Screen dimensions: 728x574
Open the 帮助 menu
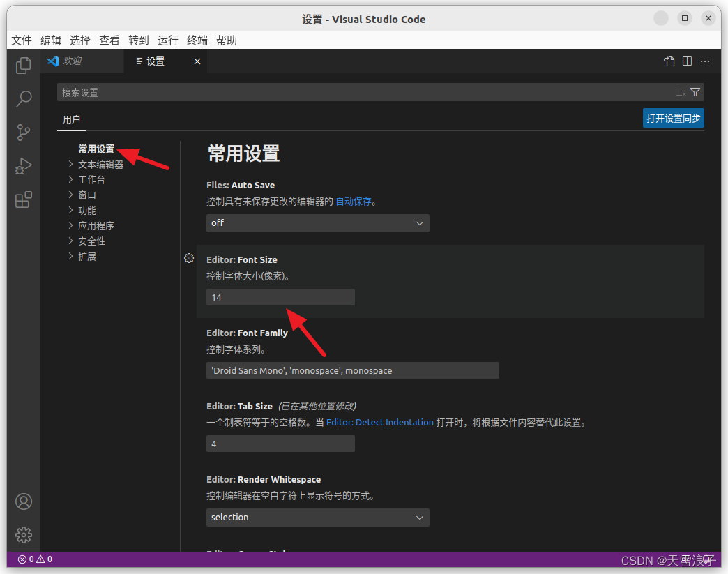(x=226, y=40)
